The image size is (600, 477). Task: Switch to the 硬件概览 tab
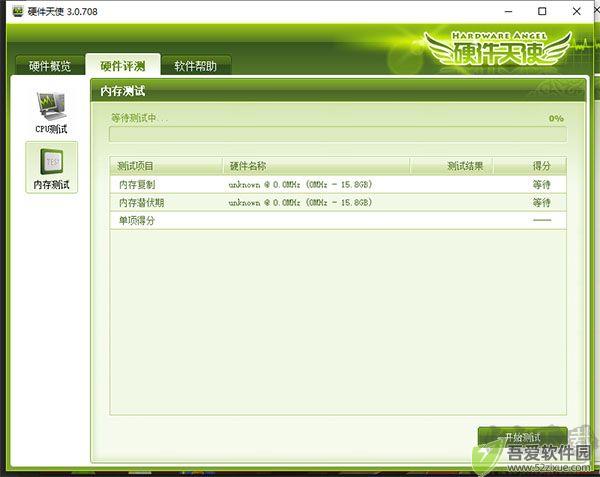[50, 66]
